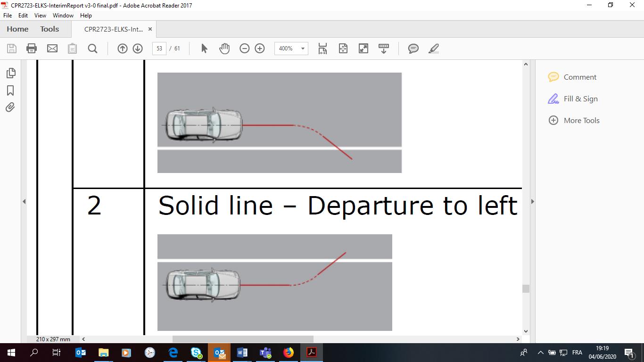Open Firefox from the taskbar
Screen dimensions: 644x362
click(x=289, y=353)
